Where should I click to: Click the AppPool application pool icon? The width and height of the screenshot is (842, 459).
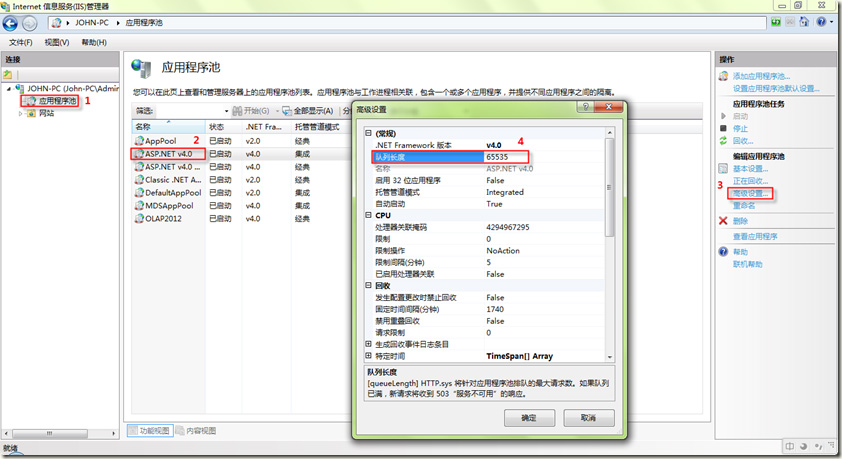[x=139, y=141]
